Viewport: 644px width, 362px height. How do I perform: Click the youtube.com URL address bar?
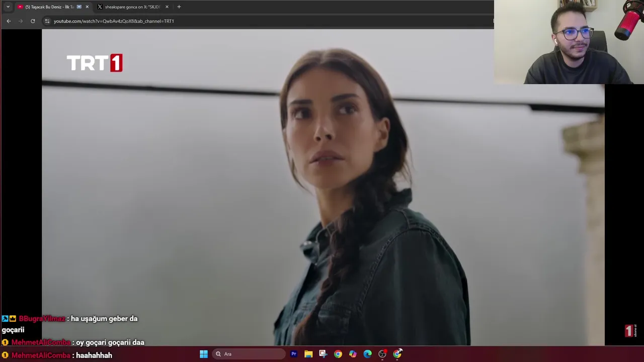[x=114, y=21]
